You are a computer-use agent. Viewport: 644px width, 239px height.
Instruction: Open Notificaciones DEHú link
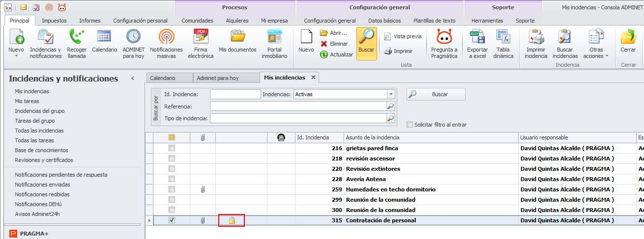coord(38,204)
